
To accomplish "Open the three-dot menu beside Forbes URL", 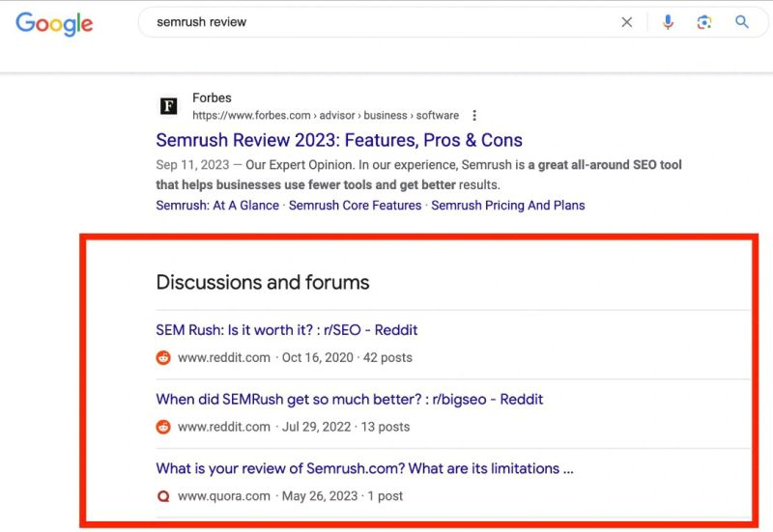I will (x=474, y=115).
